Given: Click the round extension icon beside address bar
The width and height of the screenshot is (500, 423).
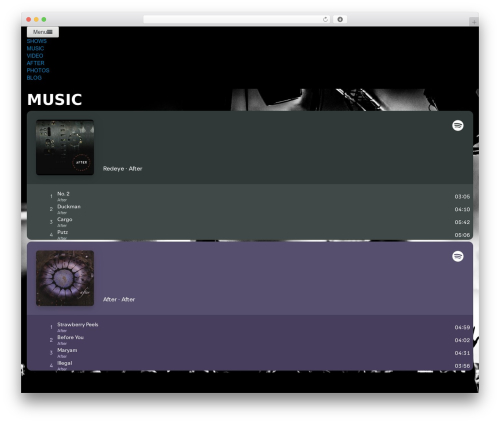Looking at the screenshot, I should coord(340,19).
